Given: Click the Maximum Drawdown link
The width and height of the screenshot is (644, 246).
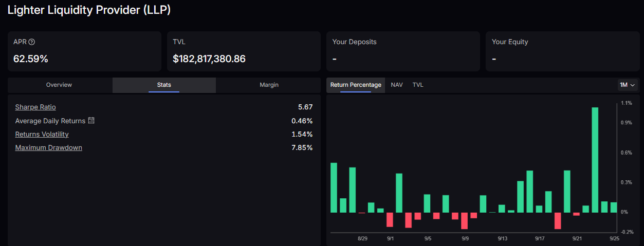Looking at the screenshot, I should 48,147.
